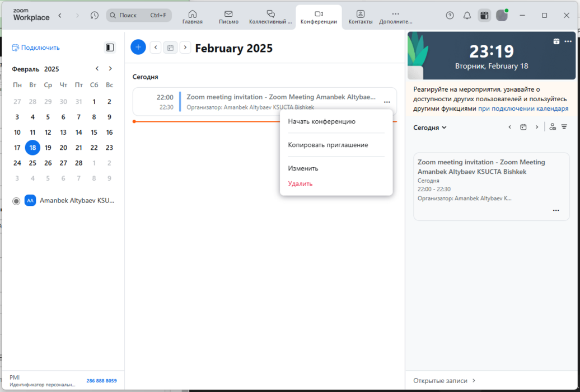Toggle the Amanbek Altybaev calendar radio button
580x392 pixels.
coord(16,201)
